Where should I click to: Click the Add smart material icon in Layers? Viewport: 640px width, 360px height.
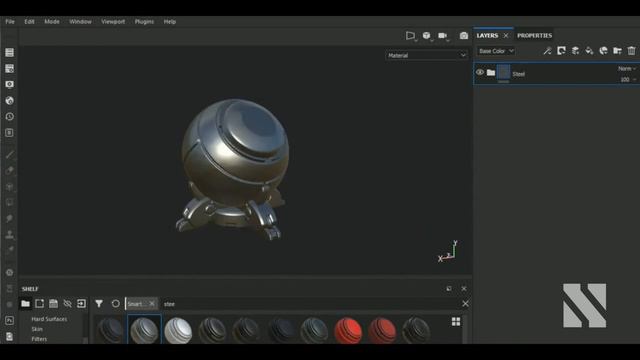click(x=603, y=51)
